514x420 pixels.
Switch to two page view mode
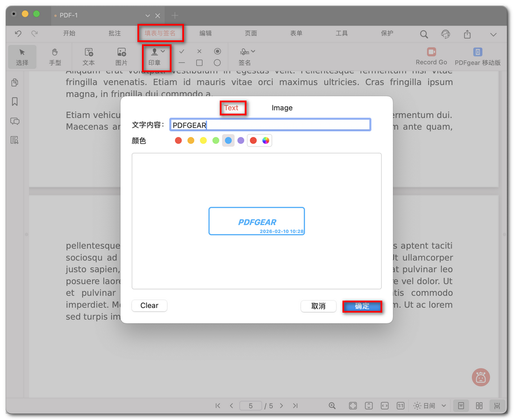pyautogui.click(x=479, y=406)
